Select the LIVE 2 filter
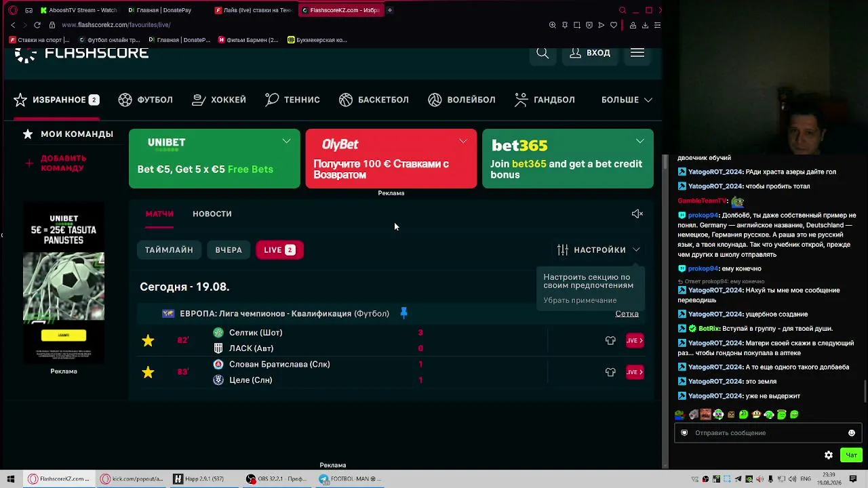This screenshot has width=868, height=488. (279, 250)
